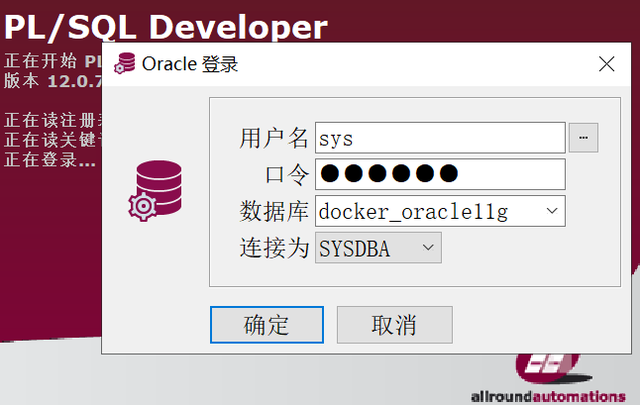The width and height of the screenshot is (640, 405).
Task: Close the Oracle 登录 dialog
Action: coord(607,64)
